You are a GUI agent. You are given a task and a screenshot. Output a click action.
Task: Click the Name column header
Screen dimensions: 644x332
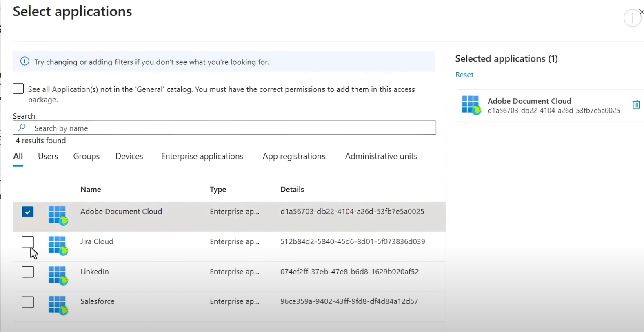(x=91, y=189)
